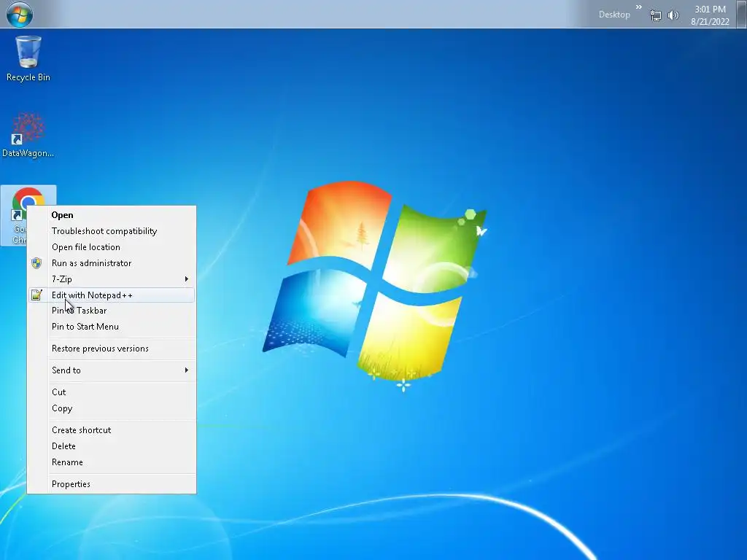Image resolution: width=747 pixels, height=560 pixels.
Task: Choose Open from the context menu
Action: point(112,215)
